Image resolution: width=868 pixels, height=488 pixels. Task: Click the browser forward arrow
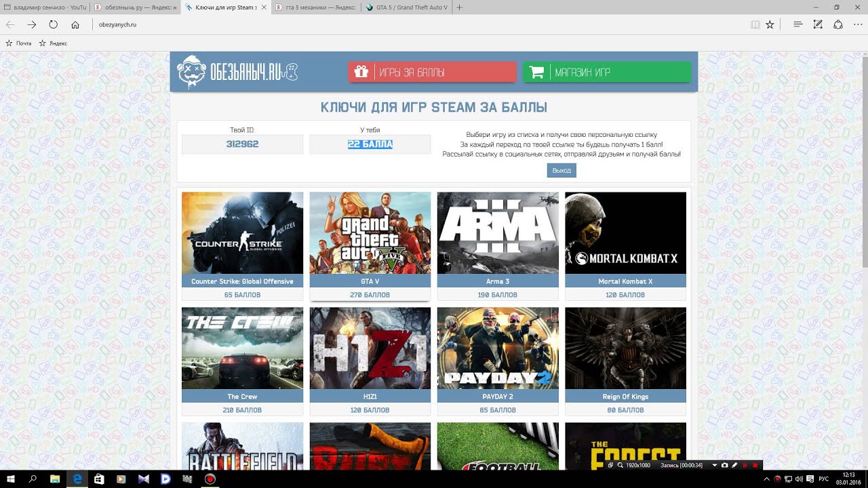[x=32, y=24]
